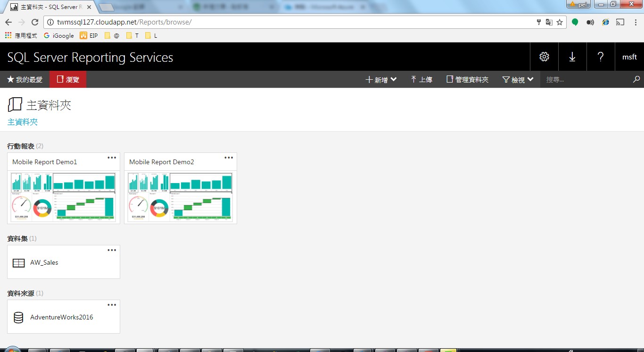Click the pei profile button
The image size is (644, 352).
pyautogui.click(x=578, y=4)
